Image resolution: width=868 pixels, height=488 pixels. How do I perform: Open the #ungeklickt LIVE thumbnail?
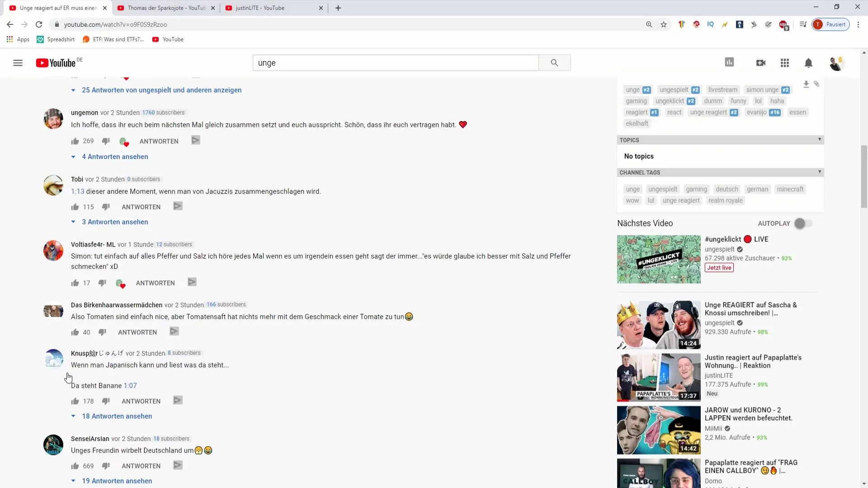[x=659, y=259]
